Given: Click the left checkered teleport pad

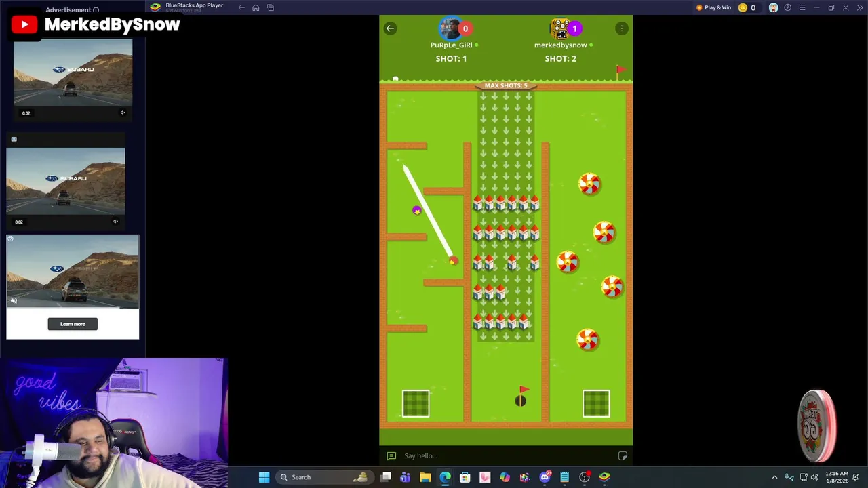Looking at the screenshot, I should click(416, 404).
